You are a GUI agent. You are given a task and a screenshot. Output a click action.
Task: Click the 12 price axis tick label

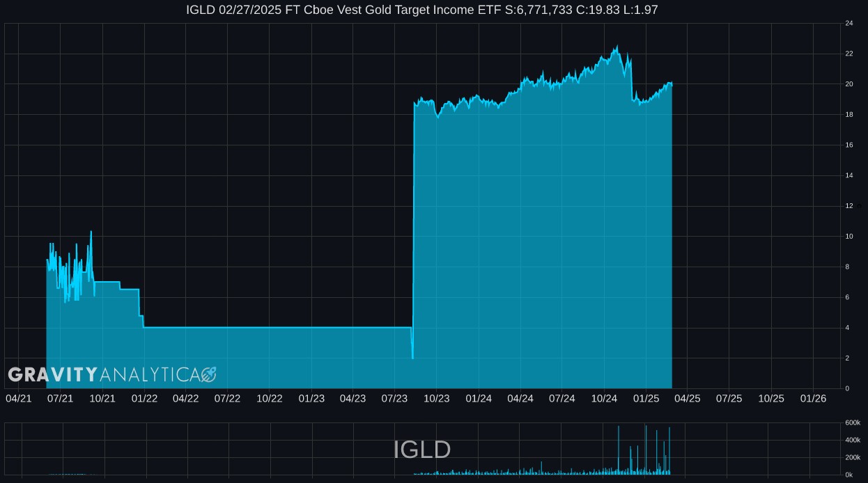(x=849, y=206)
